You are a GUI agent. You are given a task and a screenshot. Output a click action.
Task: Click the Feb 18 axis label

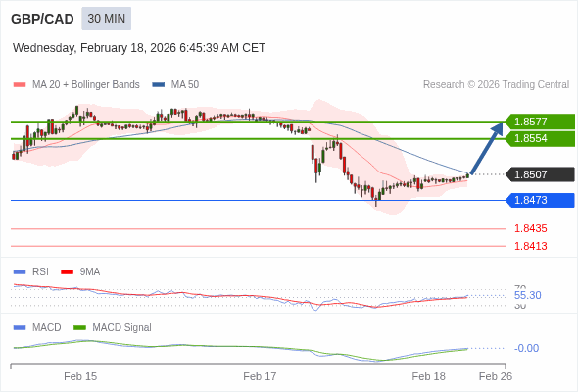429,376
